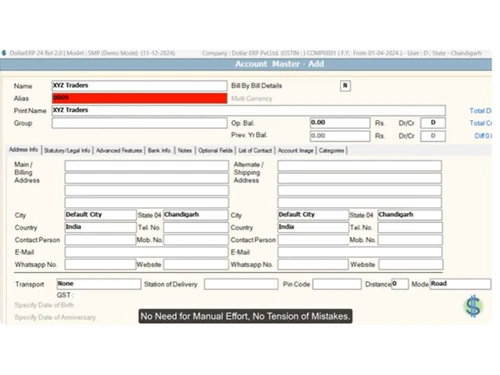Click the billing Country field India
The image size is (500, 375).
tap(100, 227)
